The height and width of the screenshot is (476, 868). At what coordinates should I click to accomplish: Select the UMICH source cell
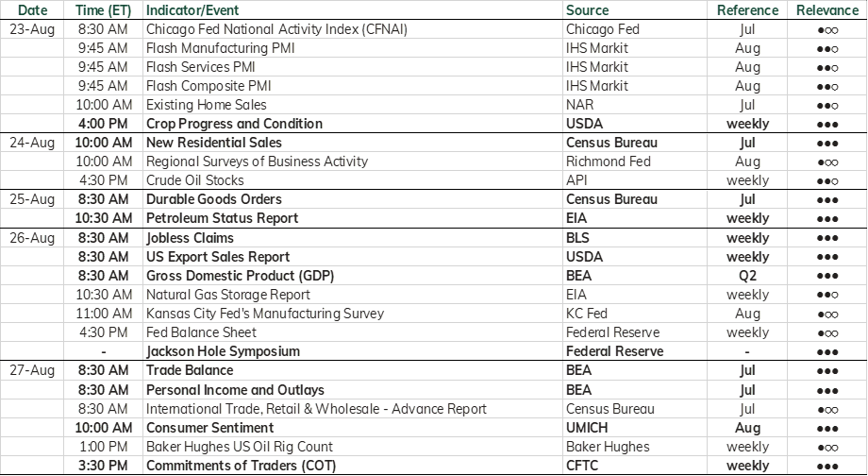tap(587, 428)
